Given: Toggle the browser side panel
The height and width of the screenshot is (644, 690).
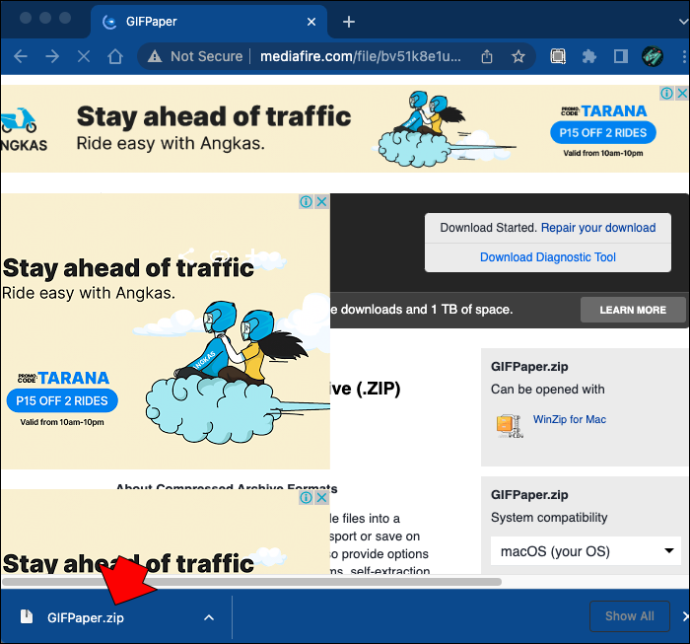Looking at the screenshot, I should tap(621, 56).
